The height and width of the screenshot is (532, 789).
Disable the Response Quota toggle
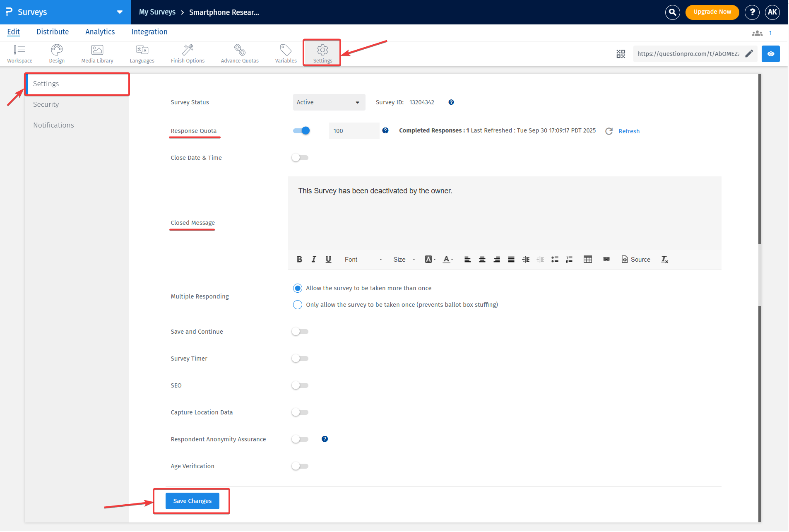click(301, 130)
